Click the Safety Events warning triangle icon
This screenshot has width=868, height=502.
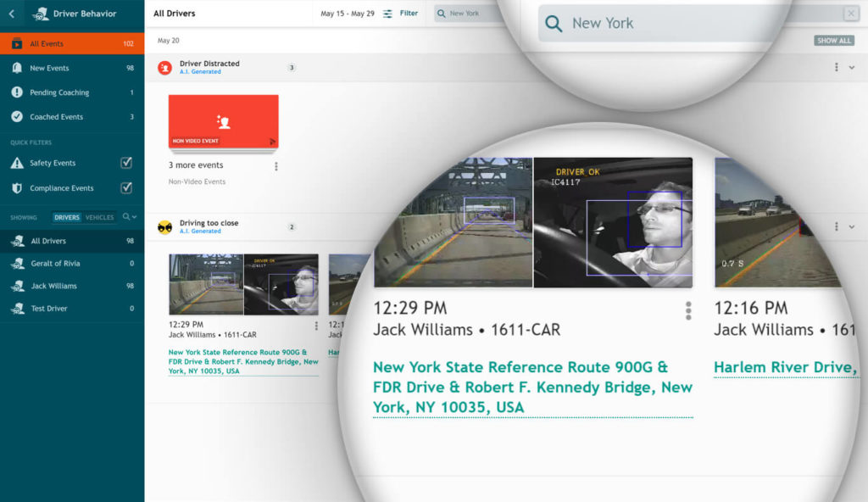tap(17, 163)
